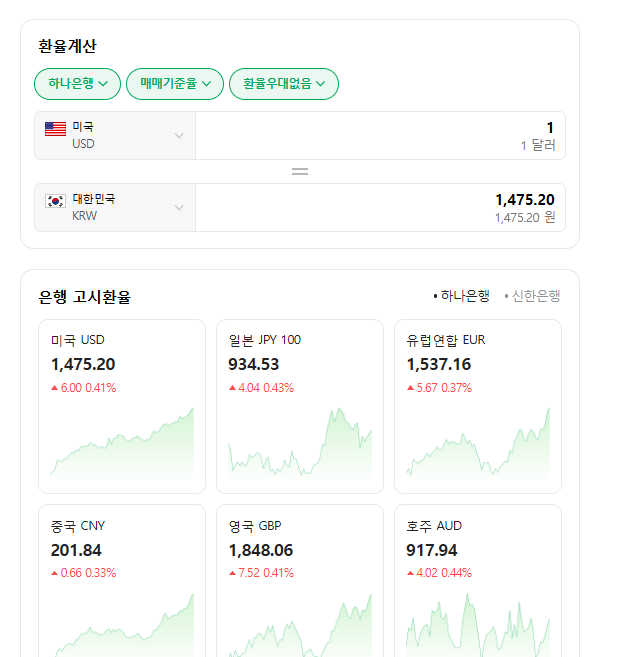623x657 pixels.
Task: Click the CNY trend chart thumbnail
Action: 122,625
